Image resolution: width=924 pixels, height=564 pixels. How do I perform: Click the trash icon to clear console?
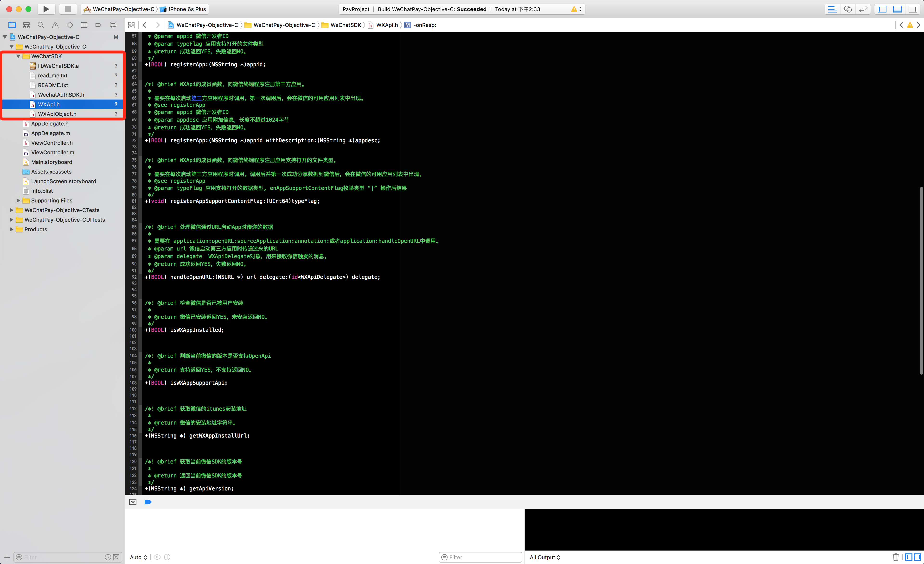pyautogui.click(x=896, y=557)
